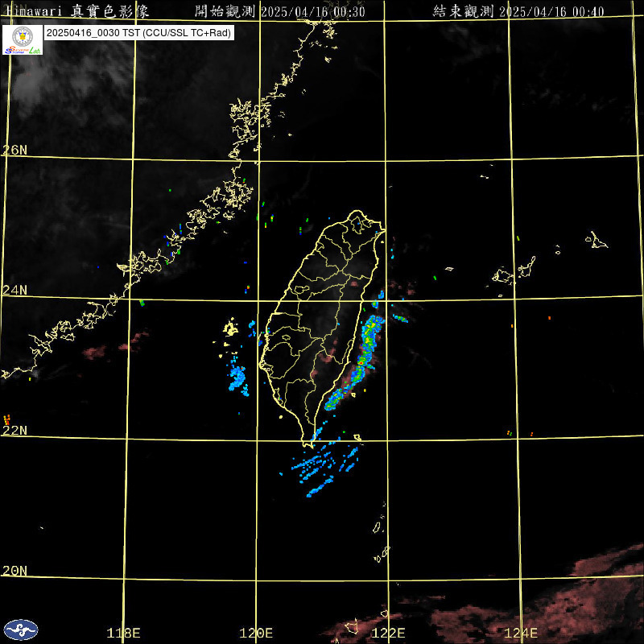The width and height of the screenshot is (644, 644).
Task: Click the blue weather bureau logo
Action: coord(21,629)
